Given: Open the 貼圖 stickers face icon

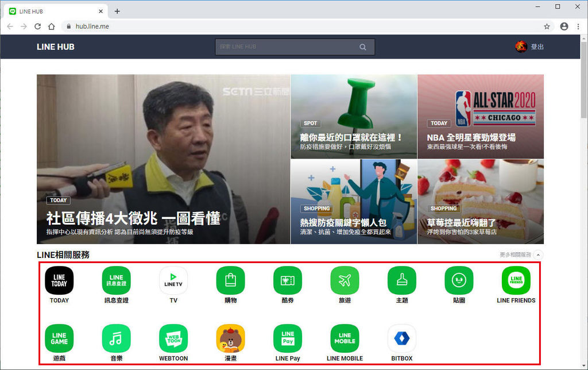Looking at the screenshot, I should coord(459,280).
